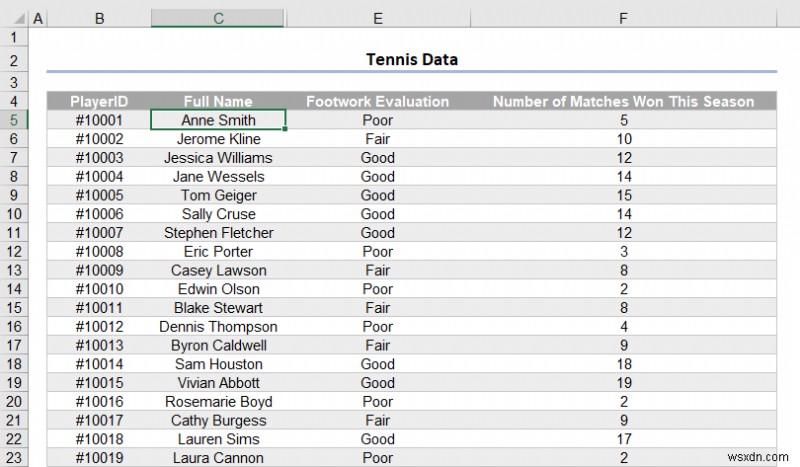
Task: Click Number of Matches Won header cell
Action: tap(623, 101)
